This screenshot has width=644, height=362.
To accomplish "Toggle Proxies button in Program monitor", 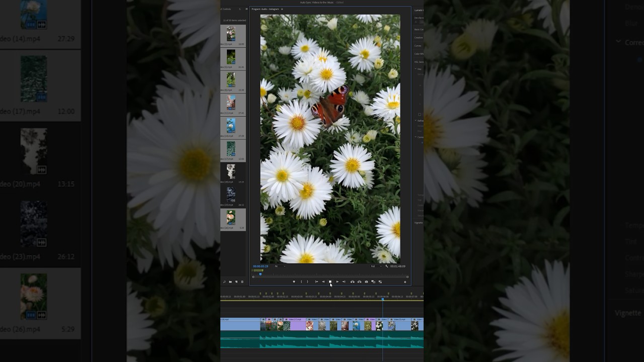I will point(380,282).
